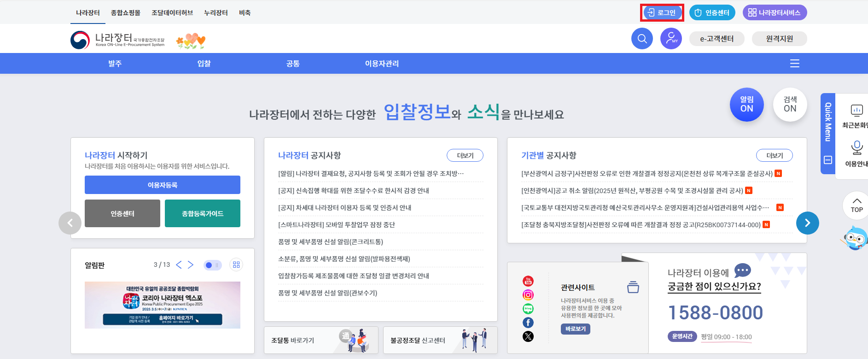Click the 관련사이트 briefcase icon
Image resolution: width=868 pixels, height=359 pixels.
(633, 287)
